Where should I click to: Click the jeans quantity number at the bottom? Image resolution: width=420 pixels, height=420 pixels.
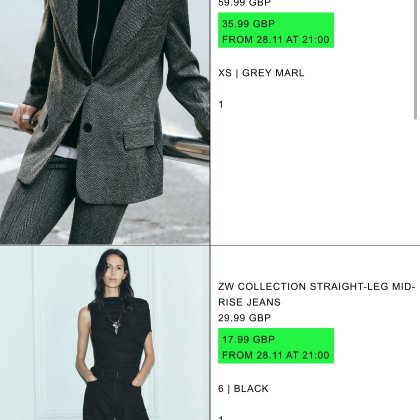[x=221, y=418]
